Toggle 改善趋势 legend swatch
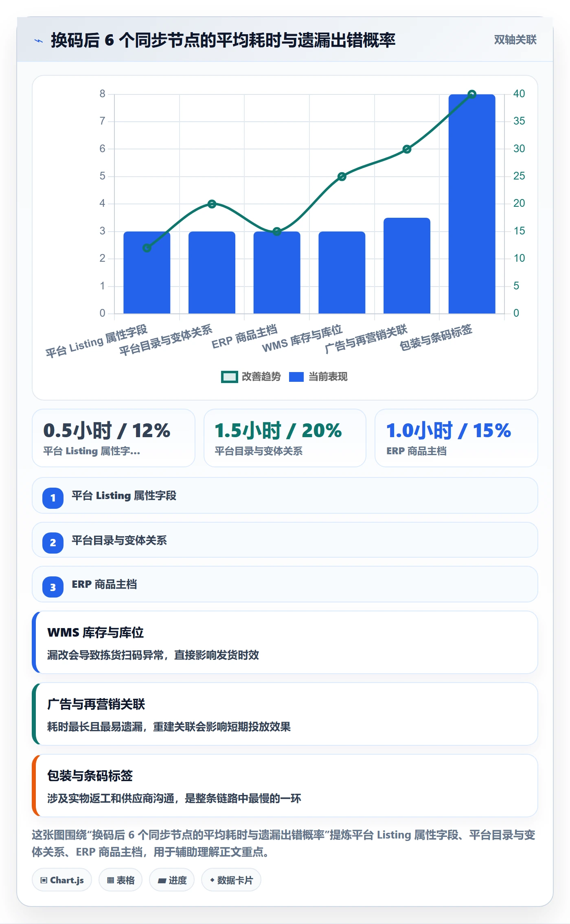The height and width of the screenshot is (924, 570). coord(229,377)
